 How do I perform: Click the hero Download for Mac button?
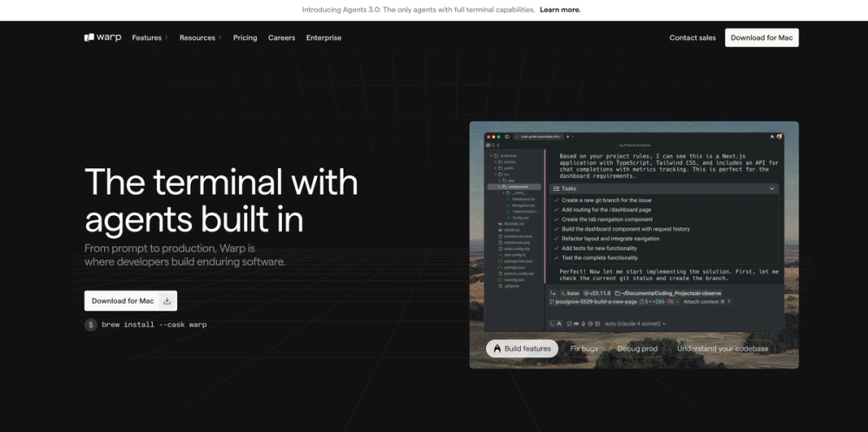(x=131, y=301)
